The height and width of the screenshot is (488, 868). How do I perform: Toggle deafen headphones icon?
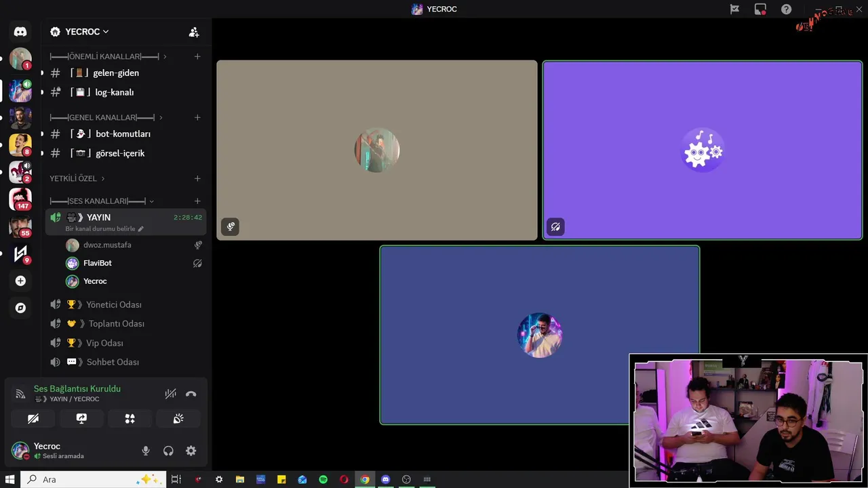(x=168, y=451)
